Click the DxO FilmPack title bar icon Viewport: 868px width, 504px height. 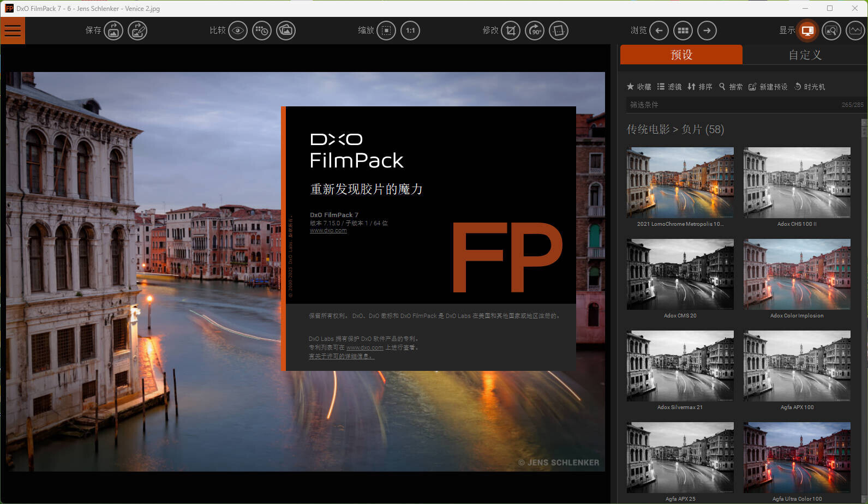(9, 8)
